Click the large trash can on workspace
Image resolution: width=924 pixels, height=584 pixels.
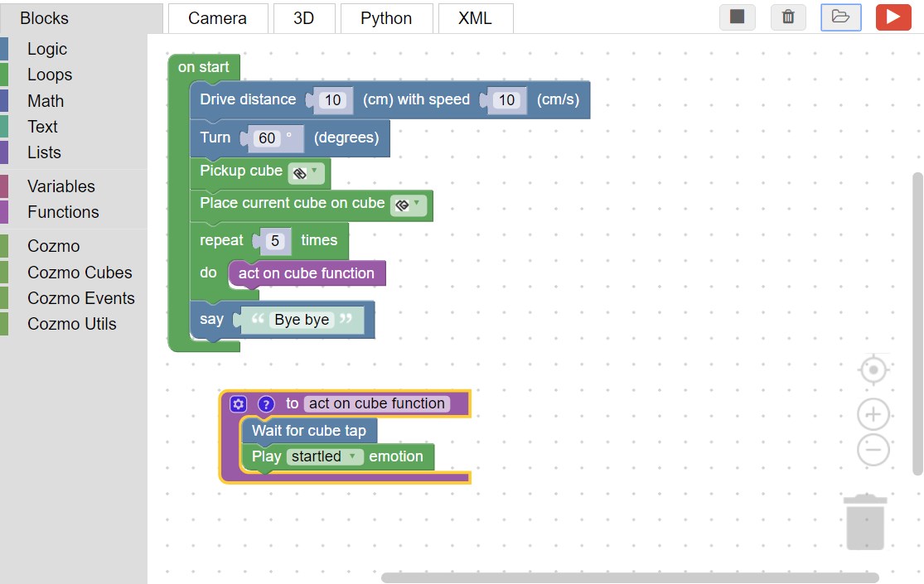tap(865, 522)
